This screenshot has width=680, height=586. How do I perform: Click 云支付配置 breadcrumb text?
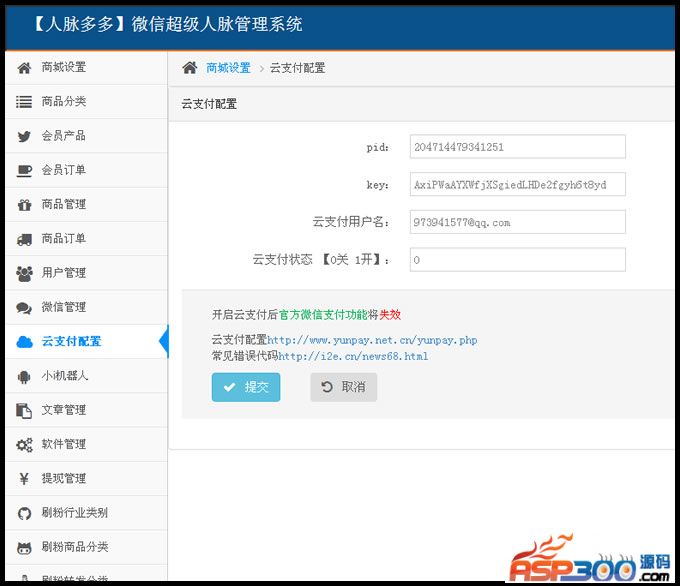tap(298, 68)
